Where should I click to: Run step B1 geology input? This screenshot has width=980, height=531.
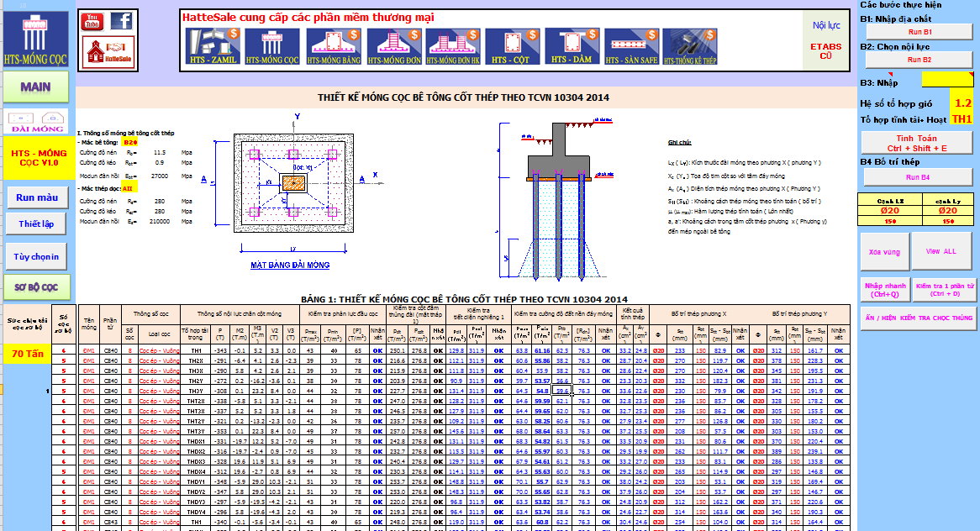919,32
